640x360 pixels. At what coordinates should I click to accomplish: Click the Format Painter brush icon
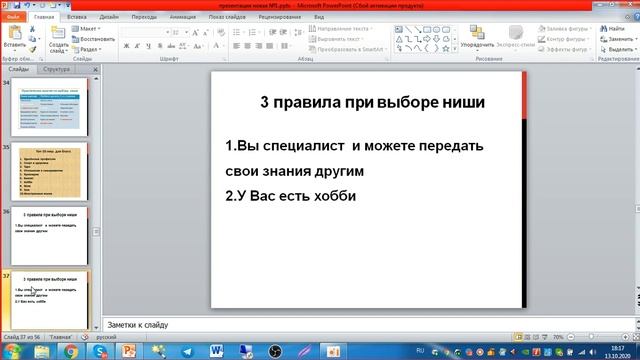point(32,49)
